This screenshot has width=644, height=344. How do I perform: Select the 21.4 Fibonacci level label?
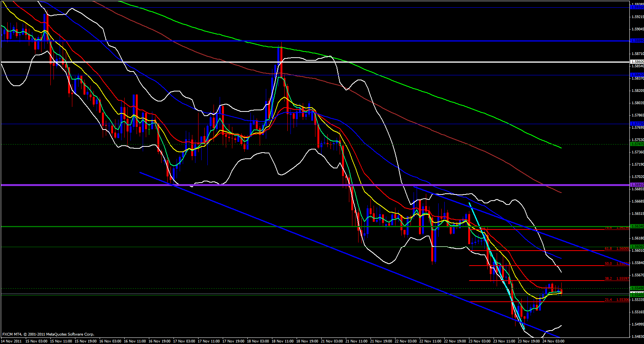(608, 300)
